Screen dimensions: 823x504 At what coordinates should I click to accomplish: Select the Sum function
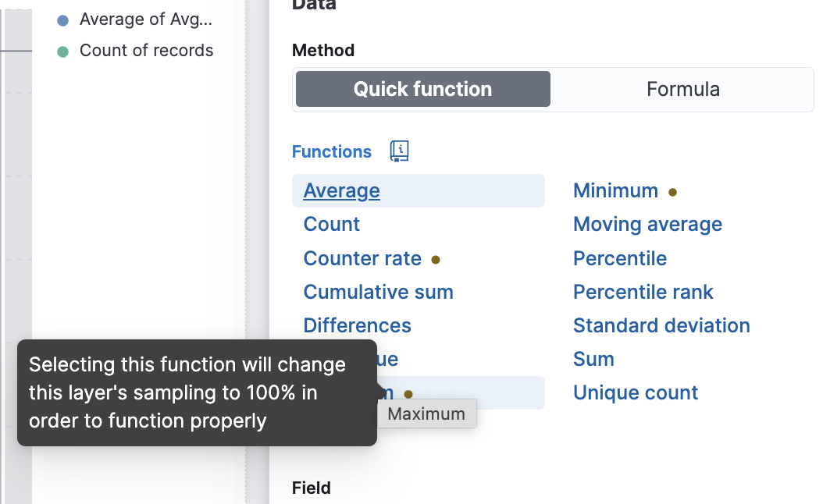coord(593,359)
